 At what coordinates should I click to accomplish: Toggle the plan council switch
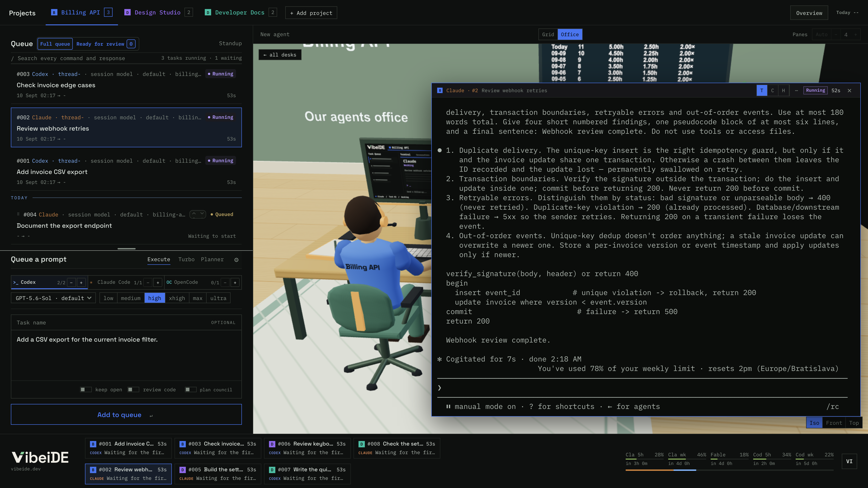point(191,390)
